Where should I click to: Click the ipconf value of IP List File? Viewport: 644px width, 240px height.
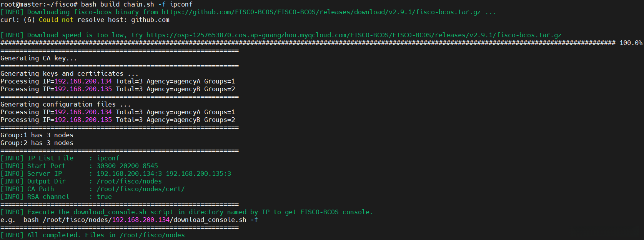pyautogui.click(x=108, y=158)
